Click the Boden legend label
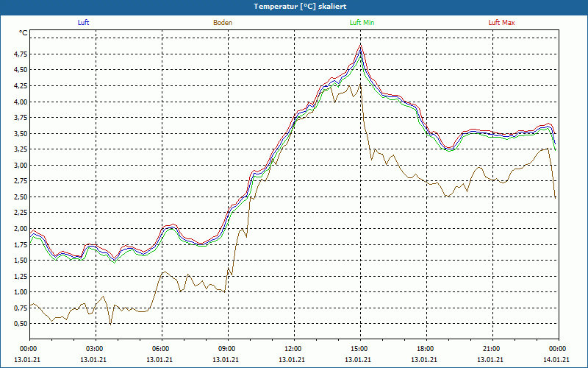The width and height of the screenshot is (588, 368). pos(223,23)
